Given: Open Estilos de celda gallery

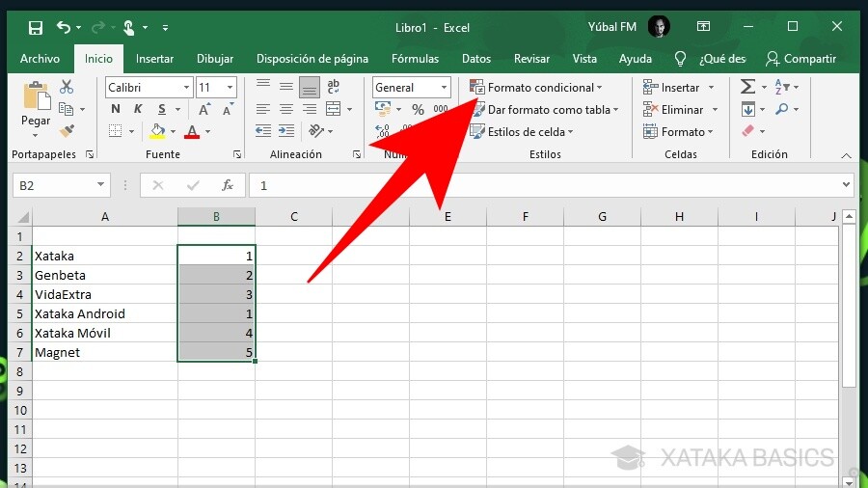Looking at the screenshot, I should 521,132.
